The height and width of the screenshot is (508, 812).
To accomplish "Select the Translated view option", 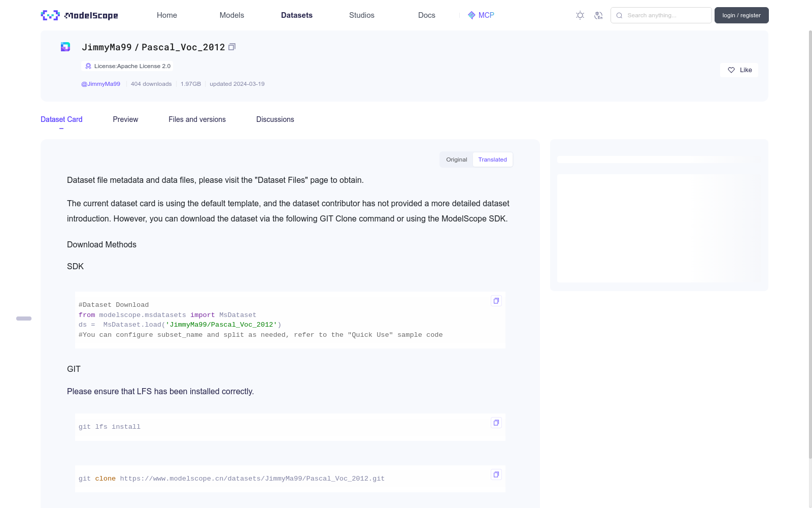I will (x=492, y=160).
